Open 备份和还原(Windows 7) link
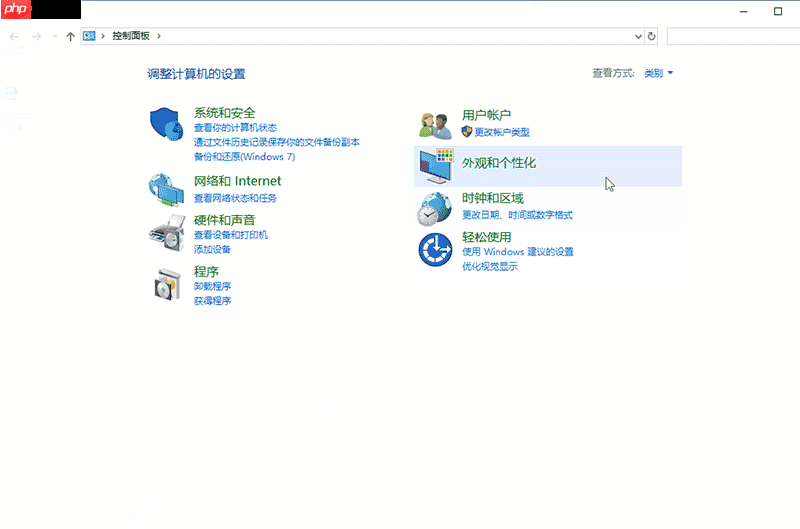The width and height of the screenshot is (800, 529). click(x=244, y=157)
